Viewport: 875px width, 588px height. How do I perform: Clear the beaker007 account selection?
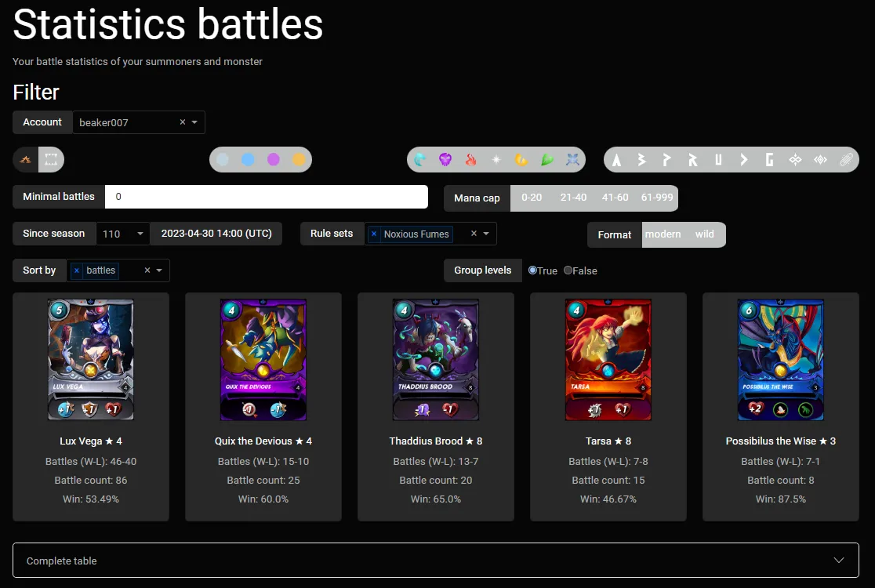point(183,122)
